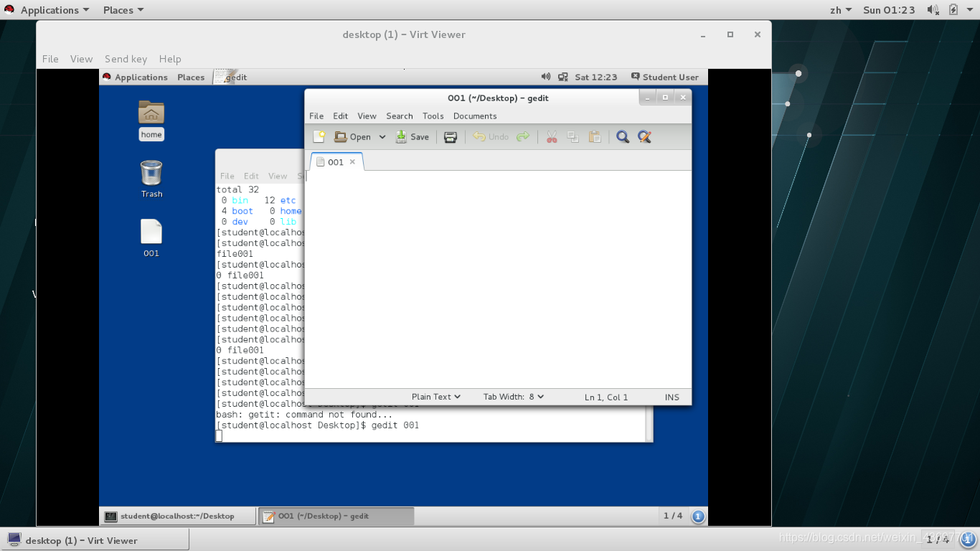
Task: Open the Tab Width dropdown
Action: [x=514, y=397]
